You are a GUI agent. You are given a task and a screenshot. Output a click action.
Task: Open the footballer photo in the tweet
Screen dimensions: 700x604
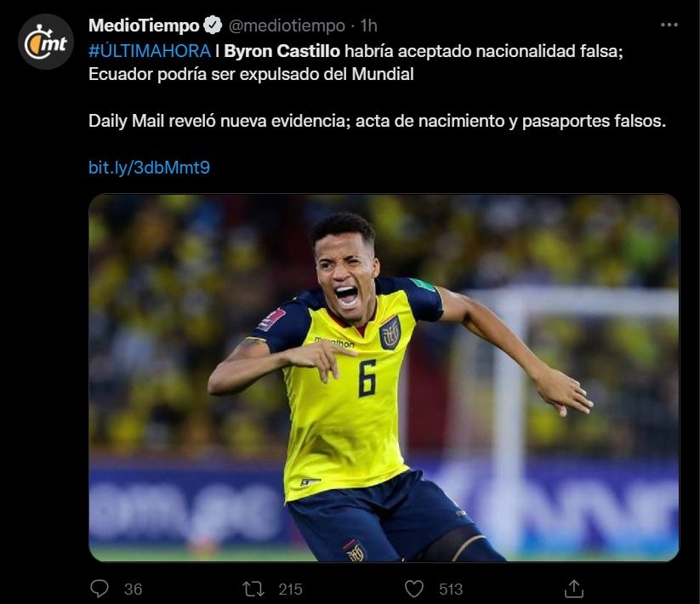tap(384, 378)
